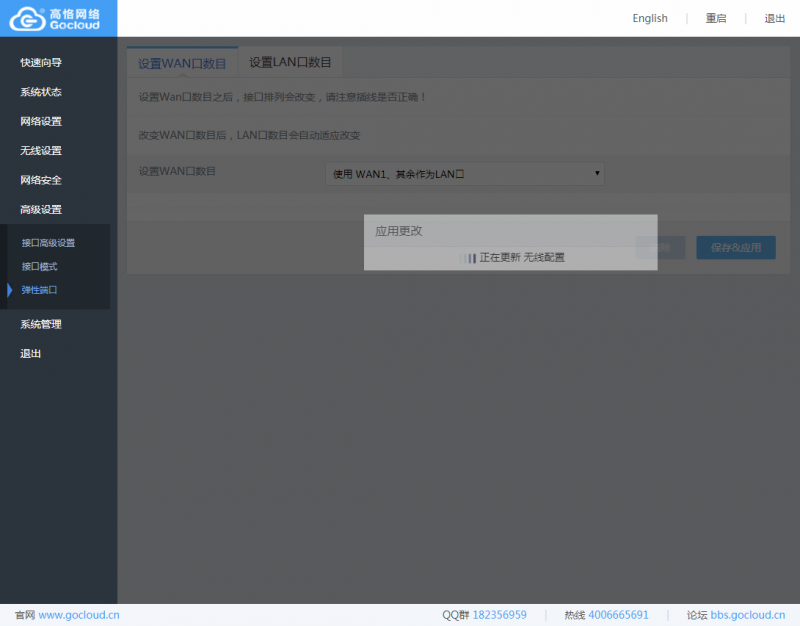
Task: Collapse the 高级设置 sidebar section
Action: coord(41,210)
